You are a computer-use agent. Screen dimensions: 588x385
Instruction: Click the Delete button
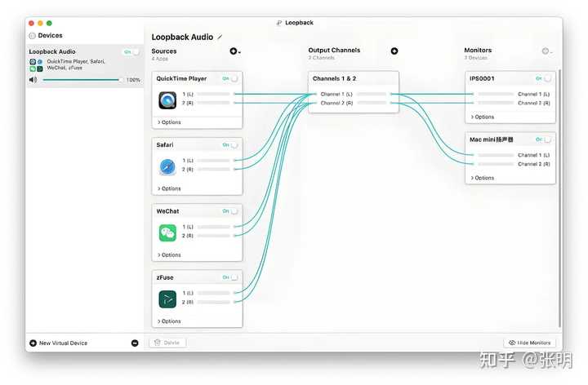click(x=167, y=343)
